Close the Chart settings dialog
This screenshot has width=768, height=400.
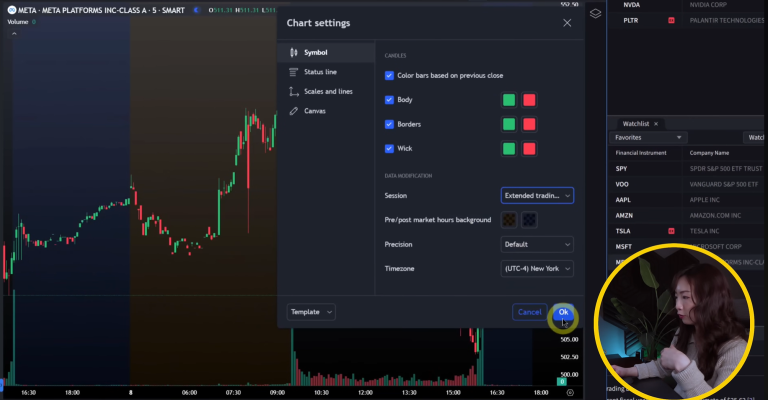[x=567, y=23]
